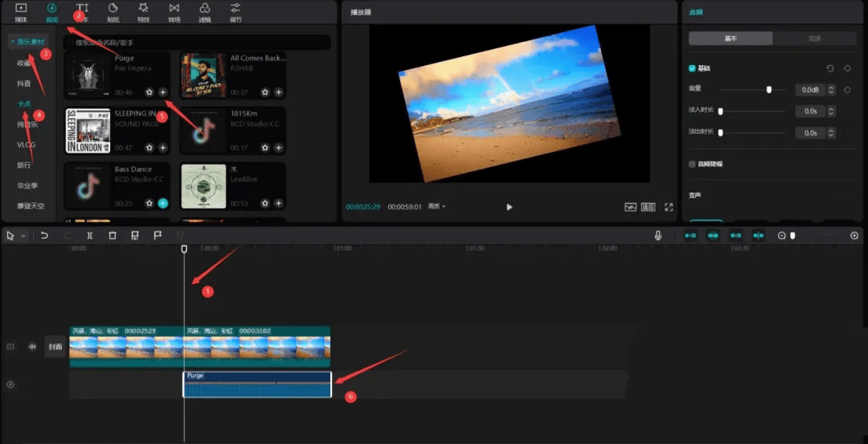Open the 画质 quality dropdown in player
Viewport: 868px width, 444px height.
coord(437,207)
